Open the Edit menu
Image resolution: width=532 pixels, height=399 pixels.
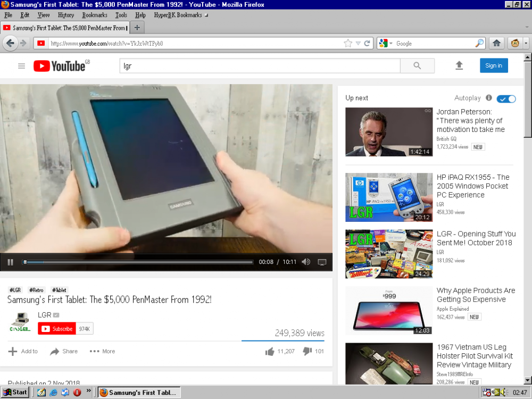coord(25,15)
